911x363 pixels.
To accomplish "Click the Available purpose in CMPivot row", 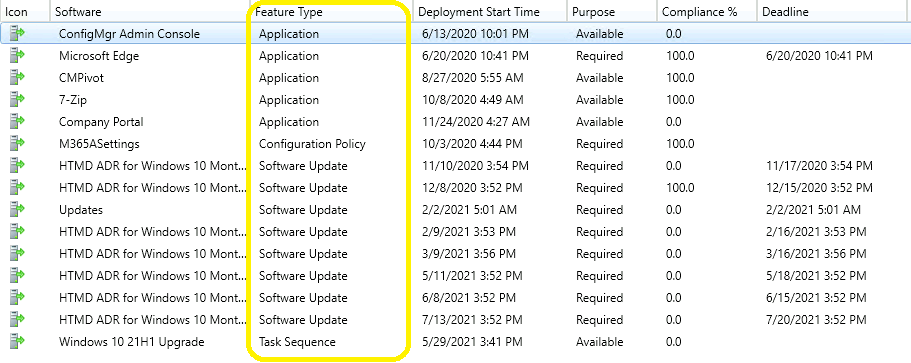I will pos(600,78).
